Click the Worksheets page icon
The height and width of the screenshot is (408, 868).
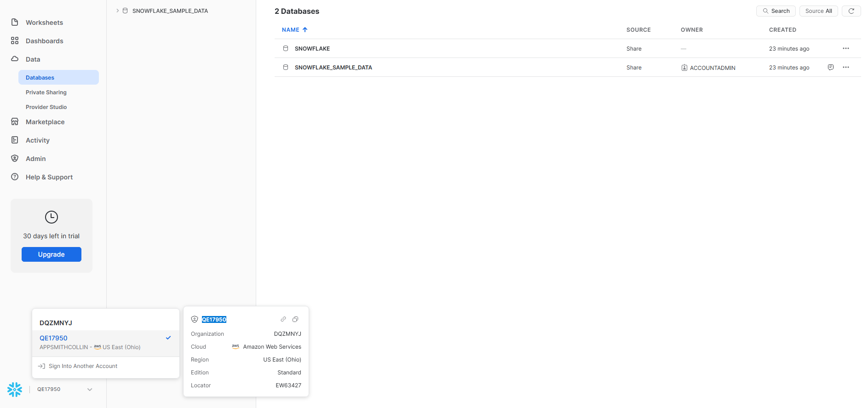(15, 22)
